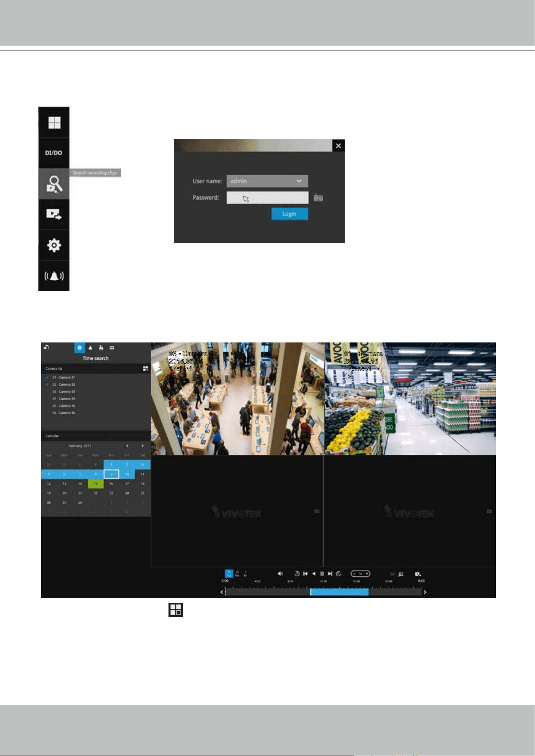Check Camera 04 in the camera list
This screenshot has height=756, width=535.
point(47,399)
